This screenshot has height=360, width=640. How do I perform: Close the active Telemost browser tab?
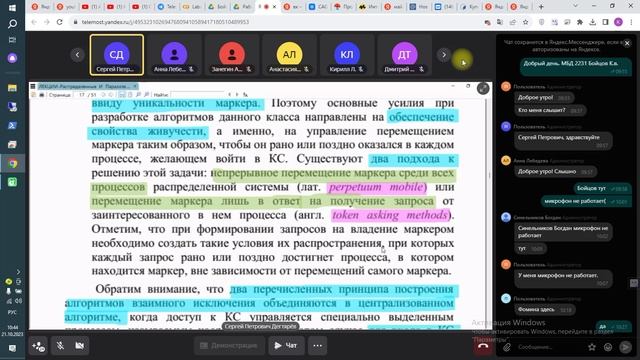[x=274, y=7]
